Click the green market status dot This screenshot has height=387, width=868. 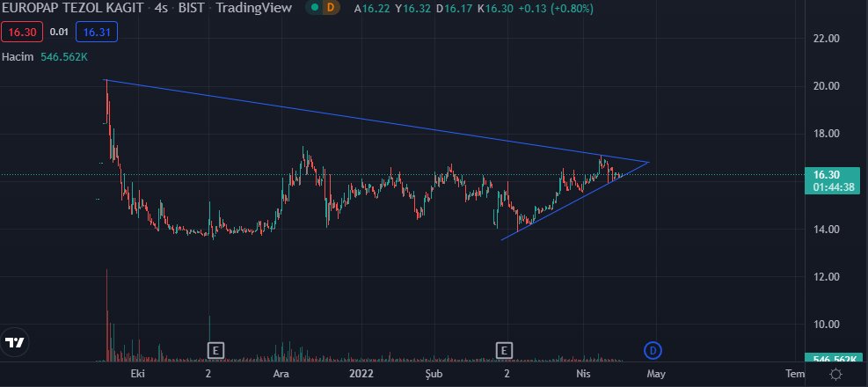coord(315,8)
